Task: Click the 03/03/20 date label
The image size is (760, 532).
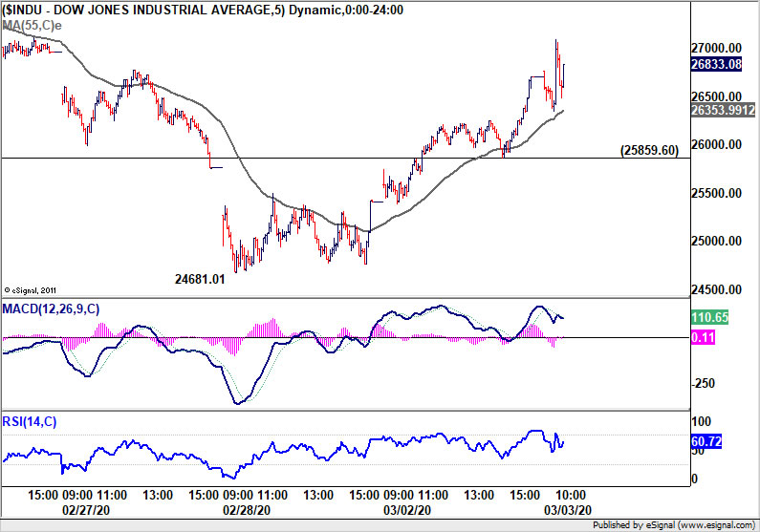Action: pyautogui.click(x=568, y=510)
